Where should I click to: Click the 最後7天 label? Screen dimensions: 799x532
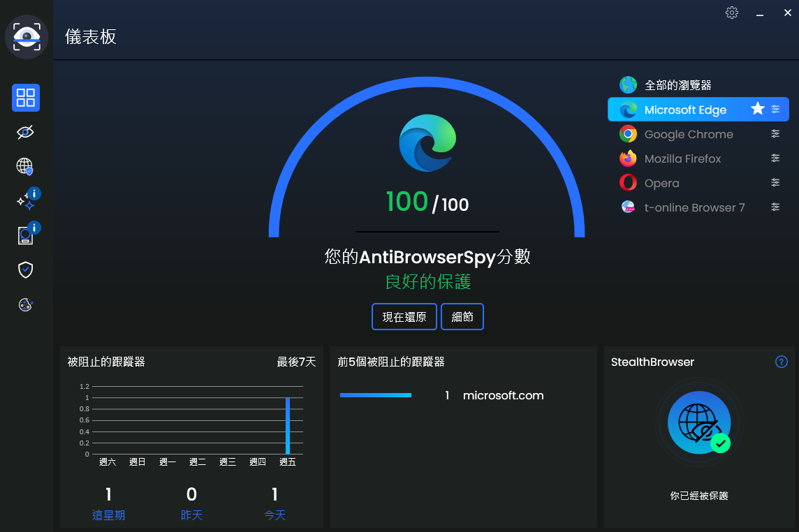coord(296,362)
